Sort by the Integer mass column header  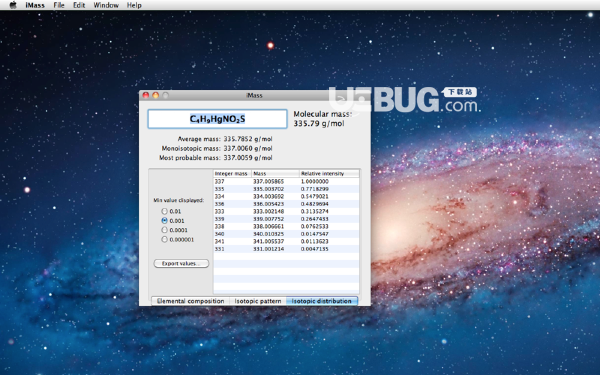[x=232, y=174]
